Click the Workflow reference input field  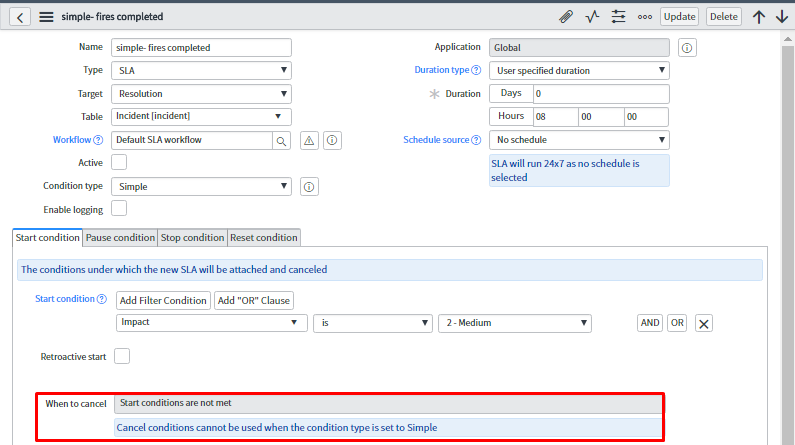192,140
